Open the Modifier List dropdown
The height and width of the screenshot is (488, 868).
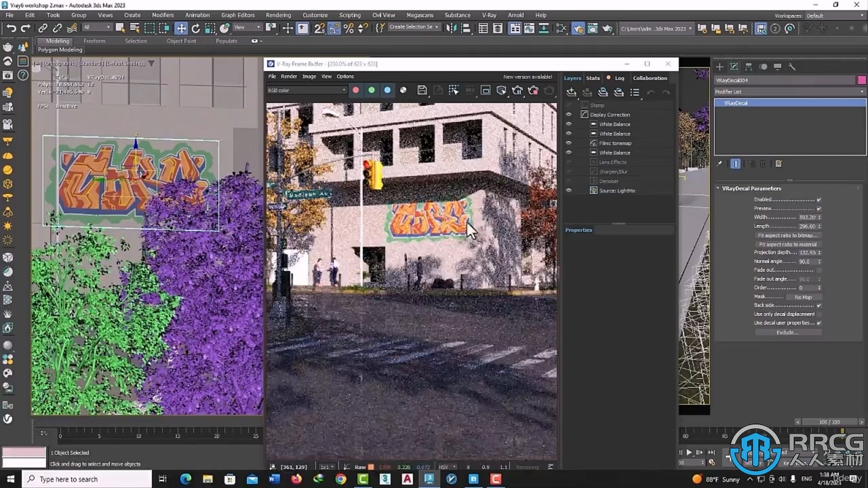point(790,91)
